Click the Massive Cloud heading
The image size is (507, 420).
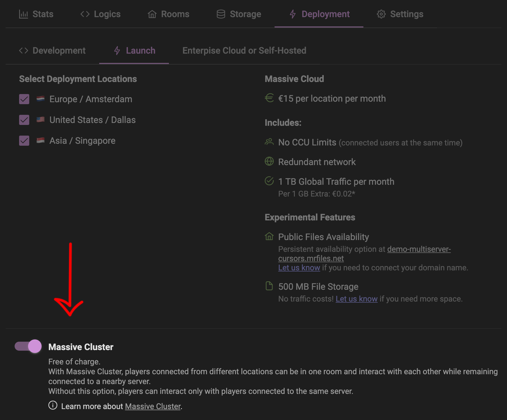point(294,79)
